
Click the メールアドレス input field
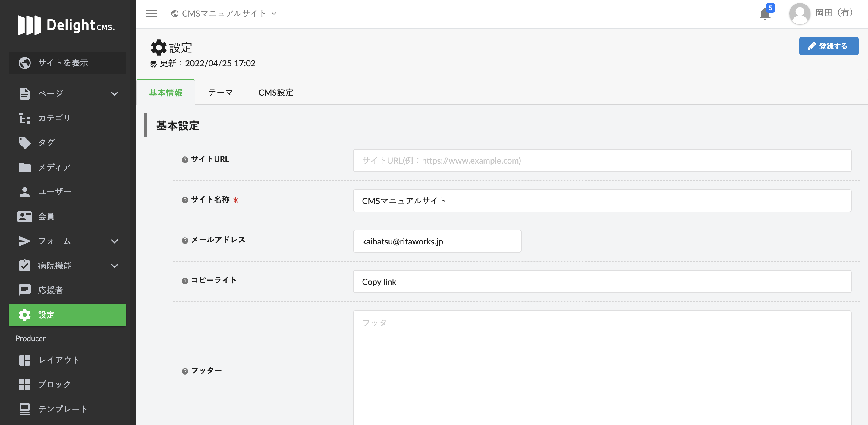pos(437,241)
